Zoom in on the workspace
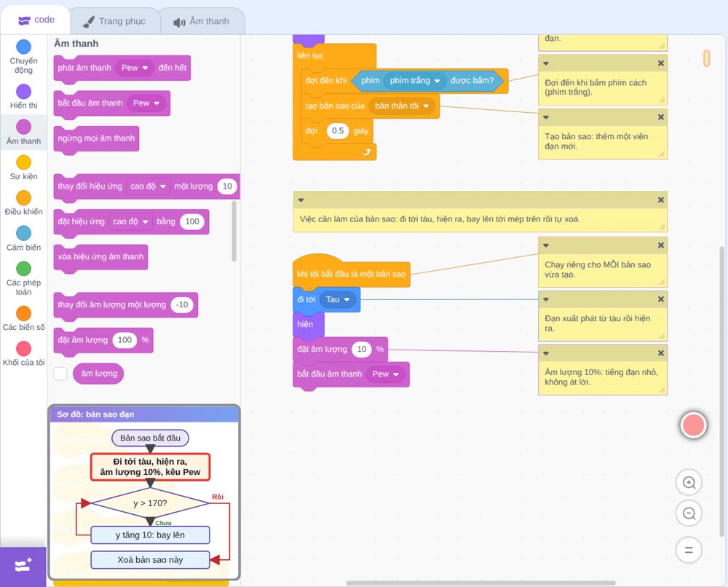 [x=689, y=483]
